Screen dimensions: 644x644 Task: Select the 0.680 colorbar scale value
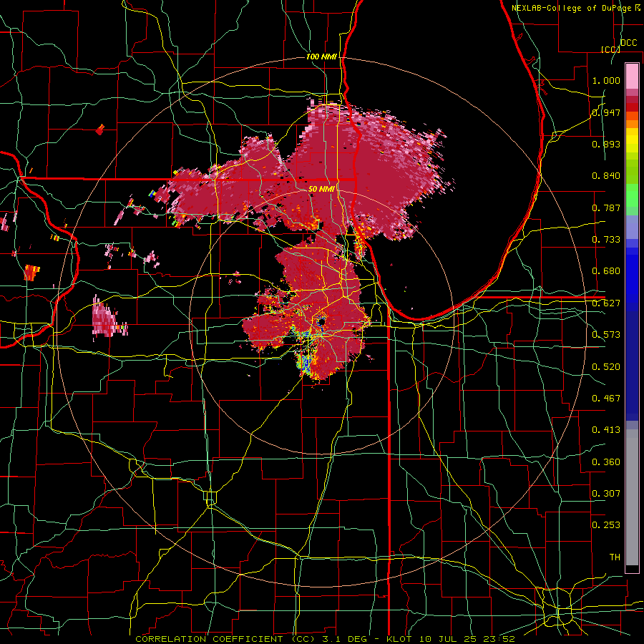point(606,271)
